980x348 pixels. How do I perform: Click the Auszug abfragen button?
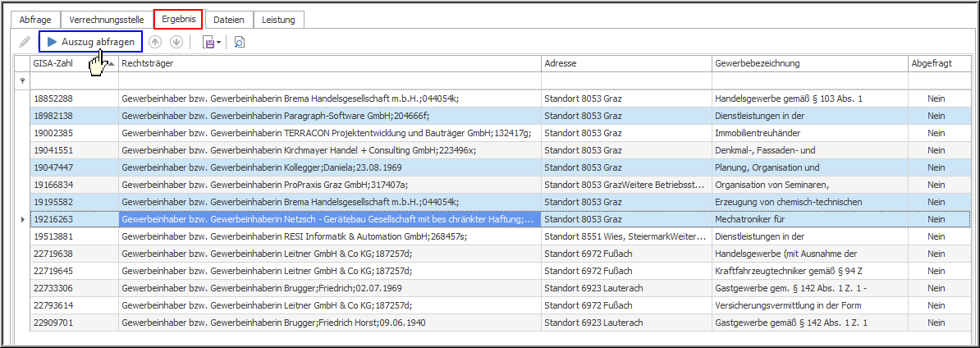click(x=90, y=42)
